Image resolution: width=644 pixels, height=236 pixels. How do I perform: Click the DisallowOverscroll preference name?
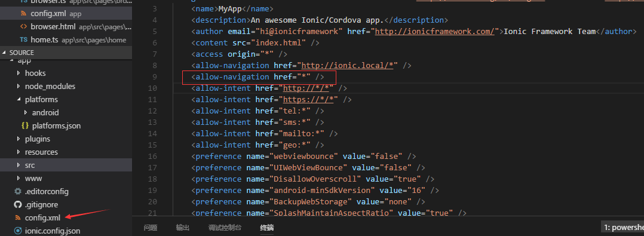point(315,179)
